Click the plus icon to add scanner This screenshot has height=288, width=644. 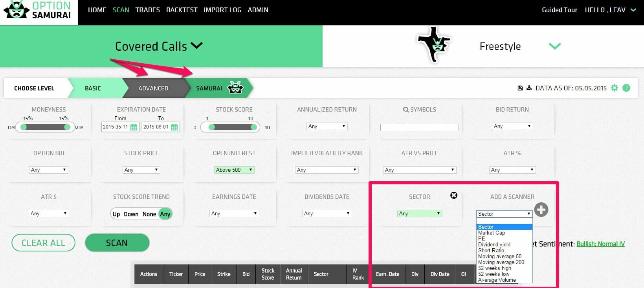tap(541, 209)
